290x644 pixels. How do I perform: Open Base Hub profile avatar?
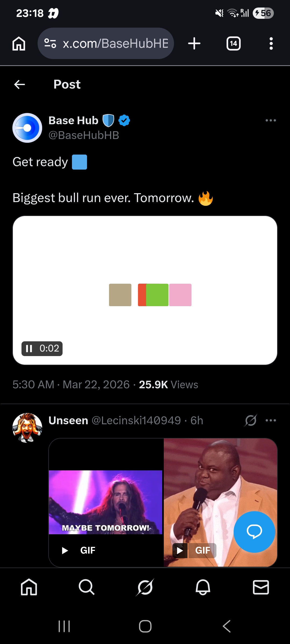tap(27, 128)
